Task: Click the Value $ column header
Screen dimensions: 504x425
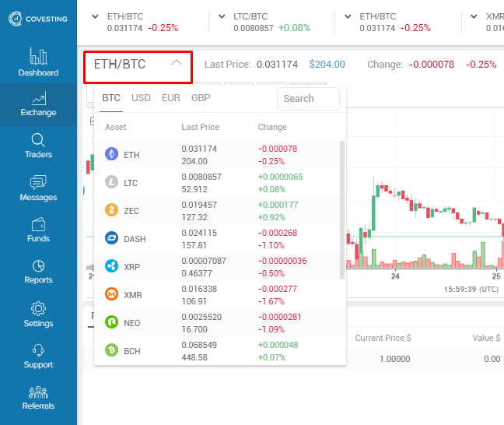Action: coord(486,338)
